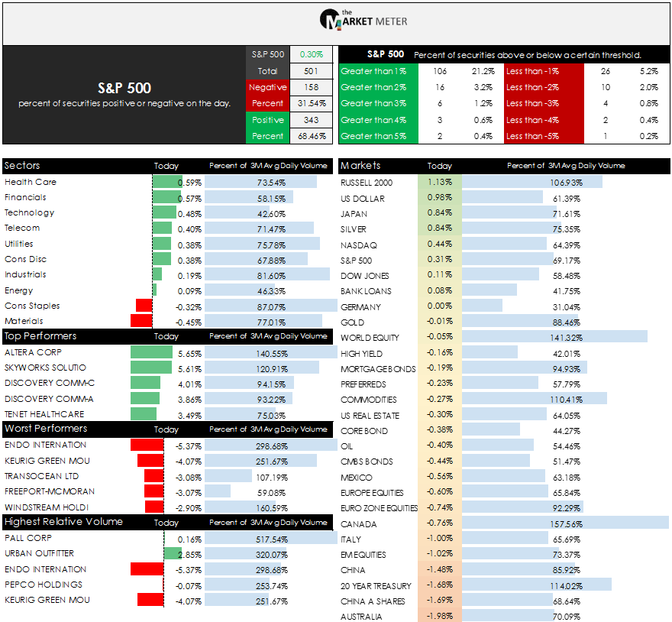Select the Financials sector name

25,197
